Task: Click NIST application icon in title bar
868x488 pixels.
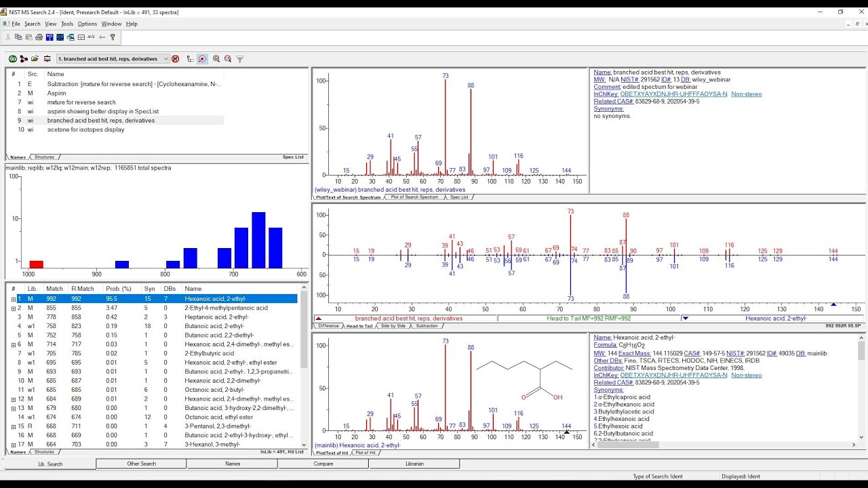Action: [x=4, y=12]
